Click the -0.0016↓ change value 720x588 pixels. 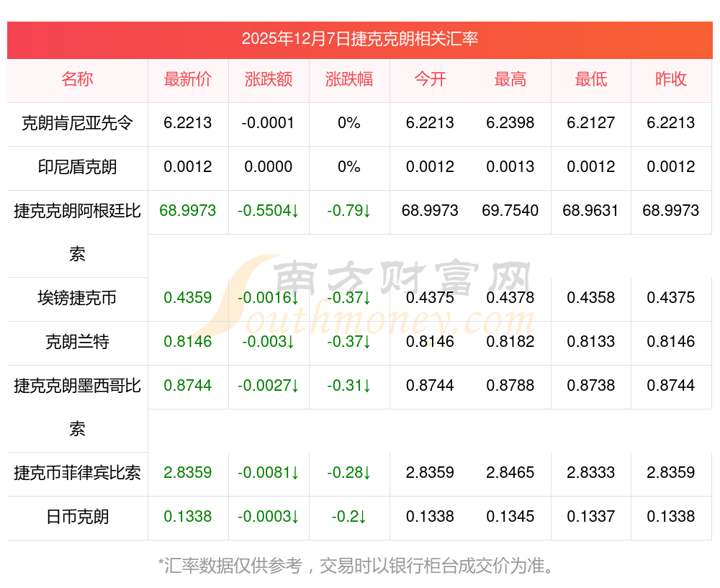(268, 297)
